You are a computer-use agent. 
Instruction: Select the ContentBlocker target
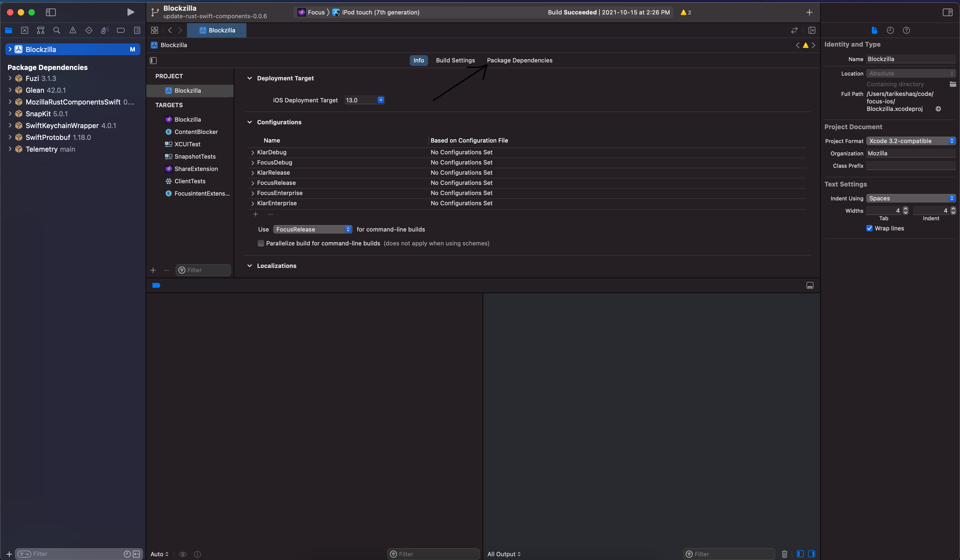(x=196, y=132)
